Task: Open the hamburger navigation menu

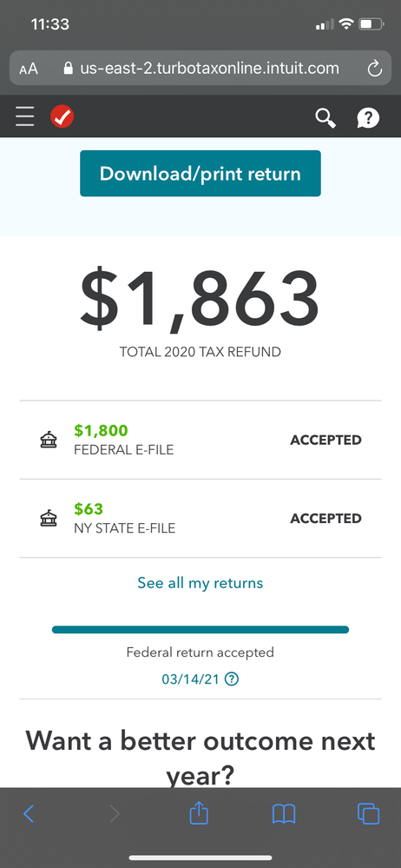Action: (25, 116)
